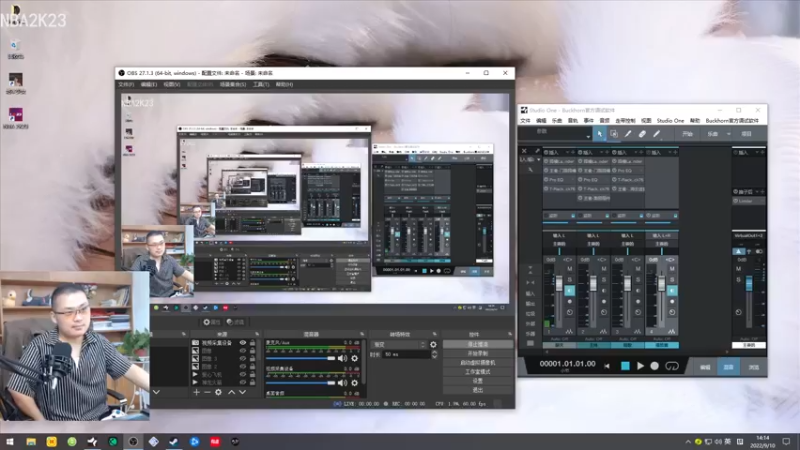Solo Studio One mixer channel 2

pos(604,280)
